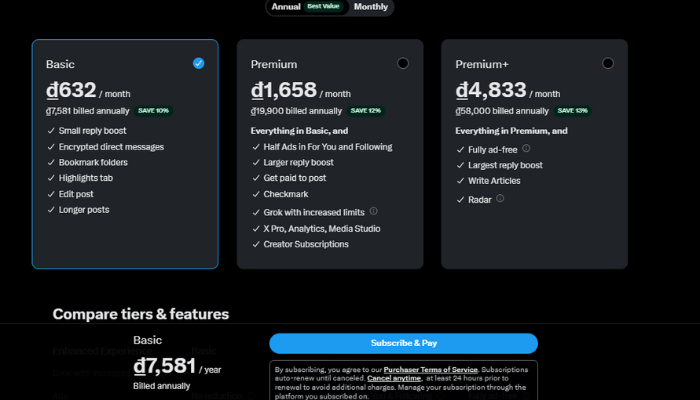
Task: Click the checkmark icon beside Bookmark folders
Action: (x=51, y=162)
